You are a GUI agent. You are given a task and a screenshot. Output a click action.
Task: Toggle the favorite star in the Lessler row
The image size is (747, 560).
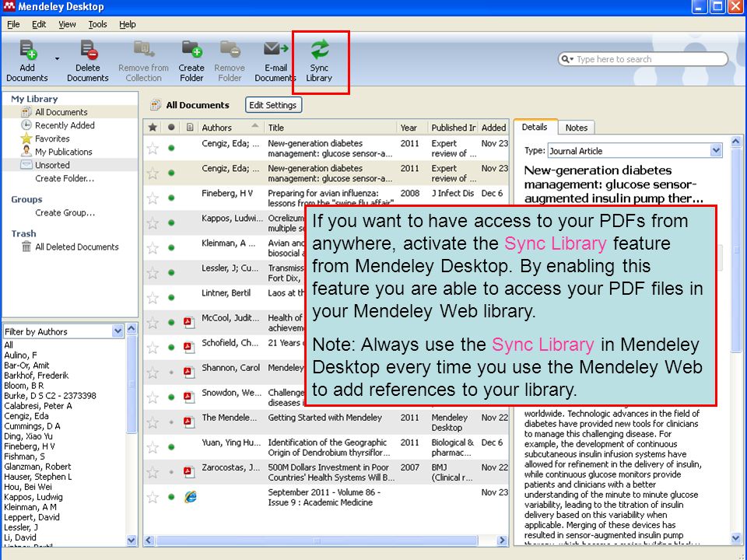[153, 273]
